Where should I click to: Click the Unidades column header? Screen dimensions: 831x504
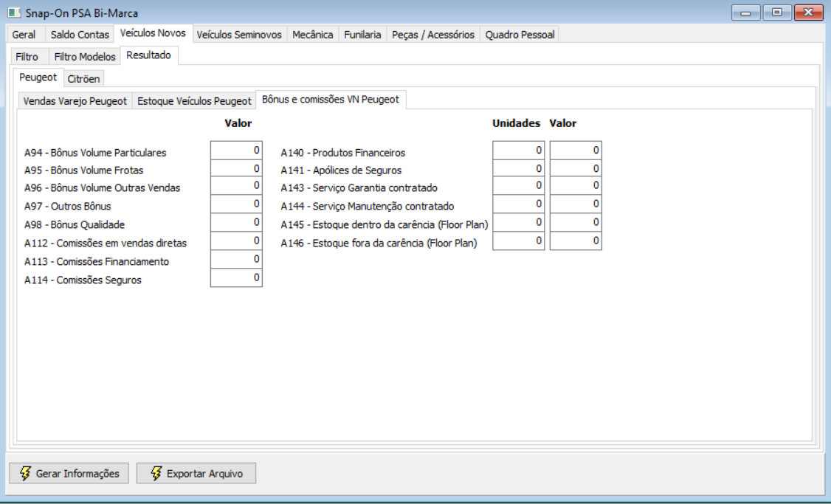516,123
